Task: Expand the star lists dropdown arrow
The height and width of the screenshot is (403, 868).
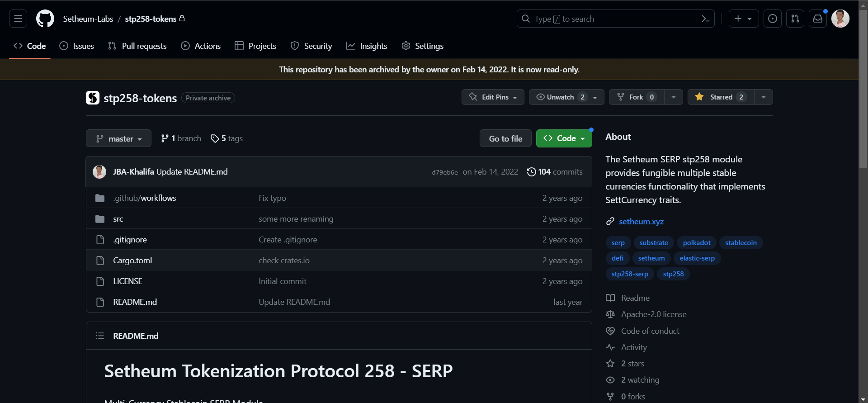Action: (x=764, y=97)
